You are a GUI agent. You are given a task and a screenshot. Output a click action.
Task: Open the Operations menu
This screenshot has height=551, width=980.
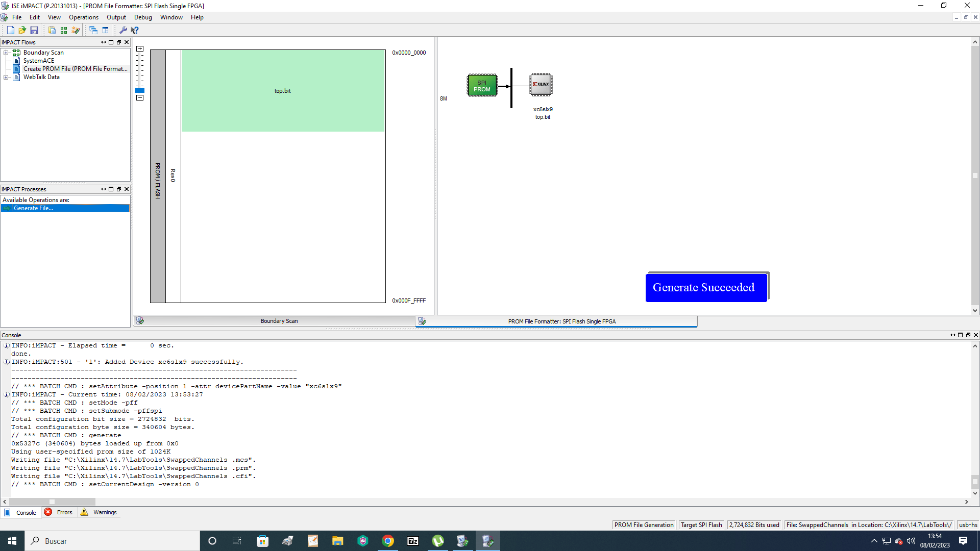(84, 17)
